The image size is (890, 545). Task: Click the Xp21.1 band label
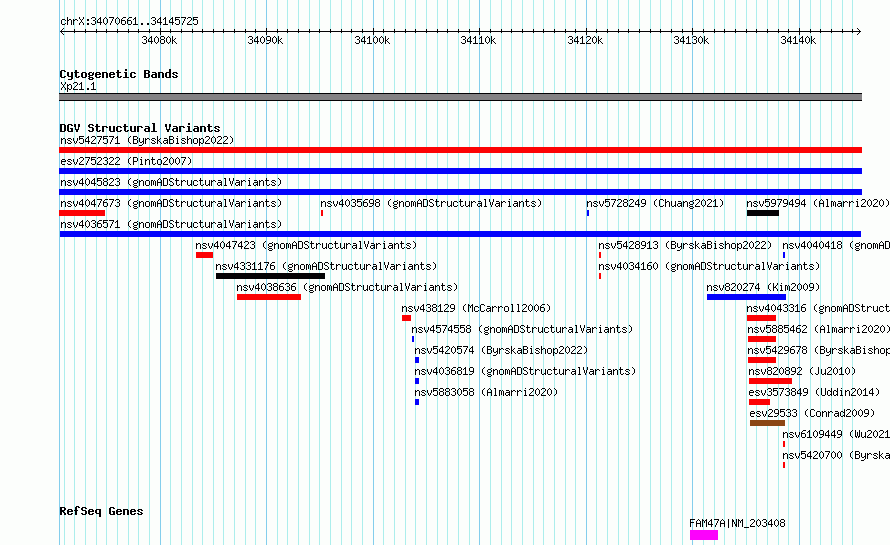tap(78, 87)
